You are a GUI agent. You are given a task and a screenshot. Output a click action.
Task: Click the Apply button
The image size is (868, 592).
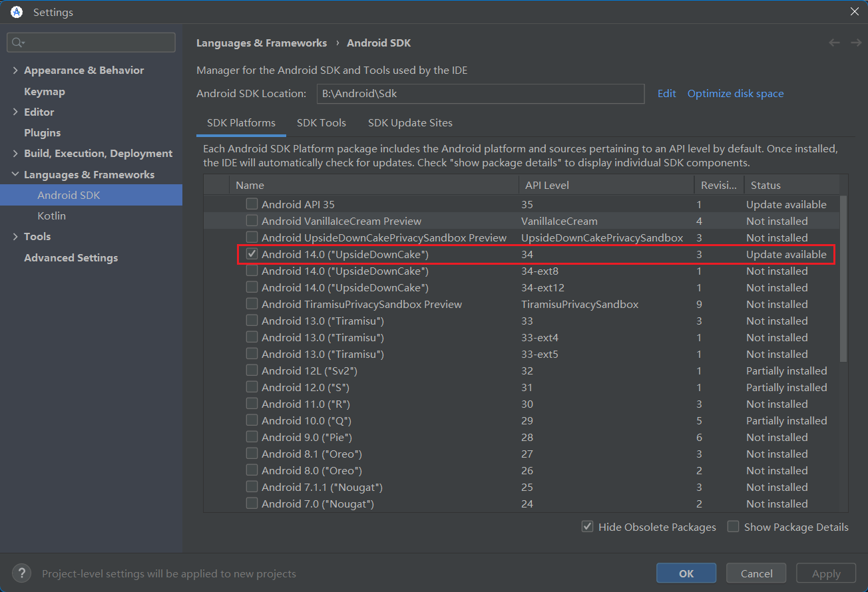coord(826,573)
